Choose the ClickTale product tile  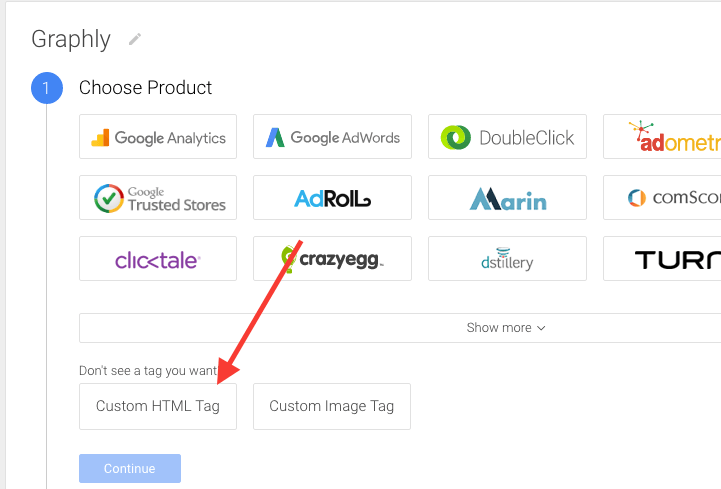tap(158, 259)
